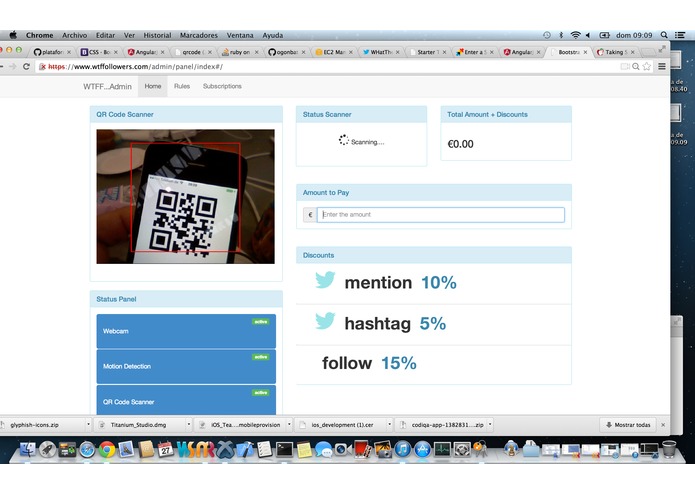Open Stickies notes in dock
Viewport: 695px width, 494px height.
coord(304,450)
